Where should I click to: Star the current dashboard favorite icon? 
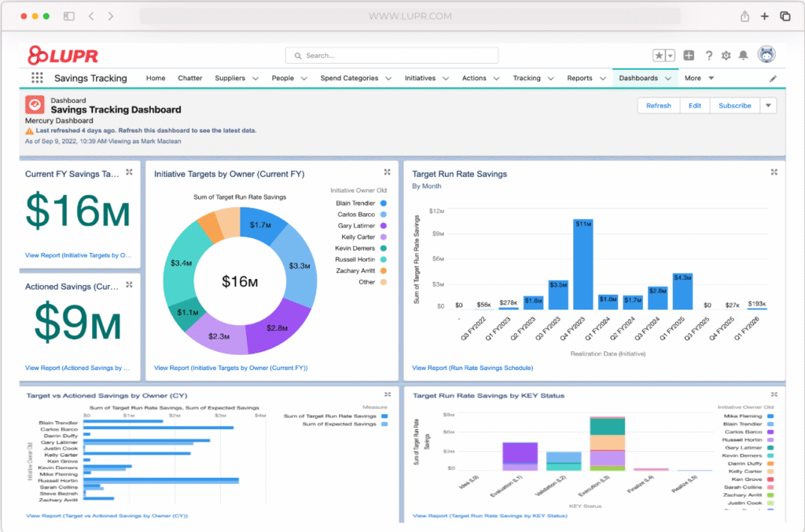point(659,56)
